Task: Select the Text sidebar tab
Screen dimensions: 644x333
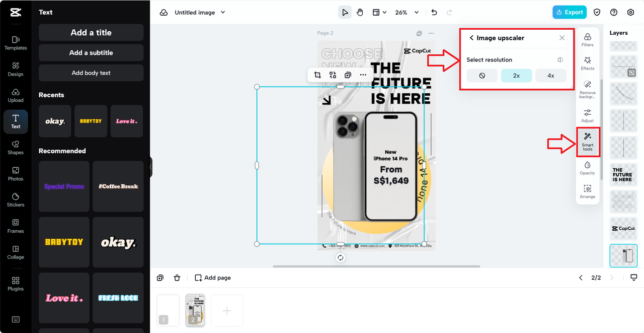Action: 16,122
